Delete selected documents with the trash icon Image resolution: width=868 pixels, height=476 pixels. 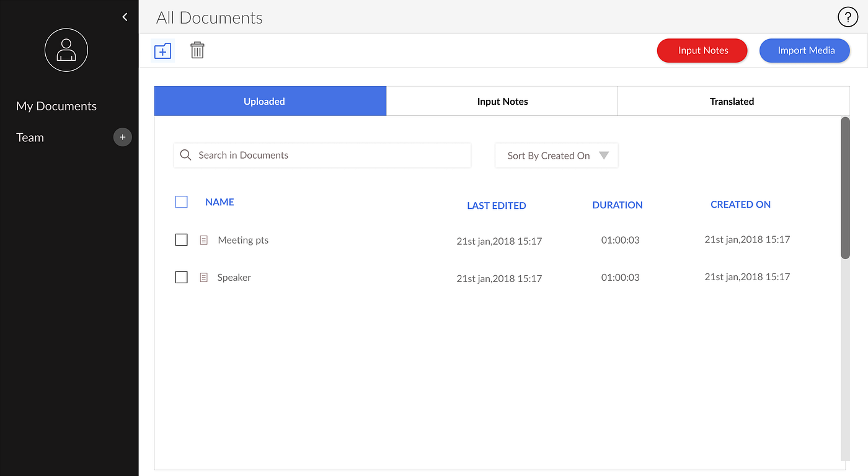pos(197,50)
